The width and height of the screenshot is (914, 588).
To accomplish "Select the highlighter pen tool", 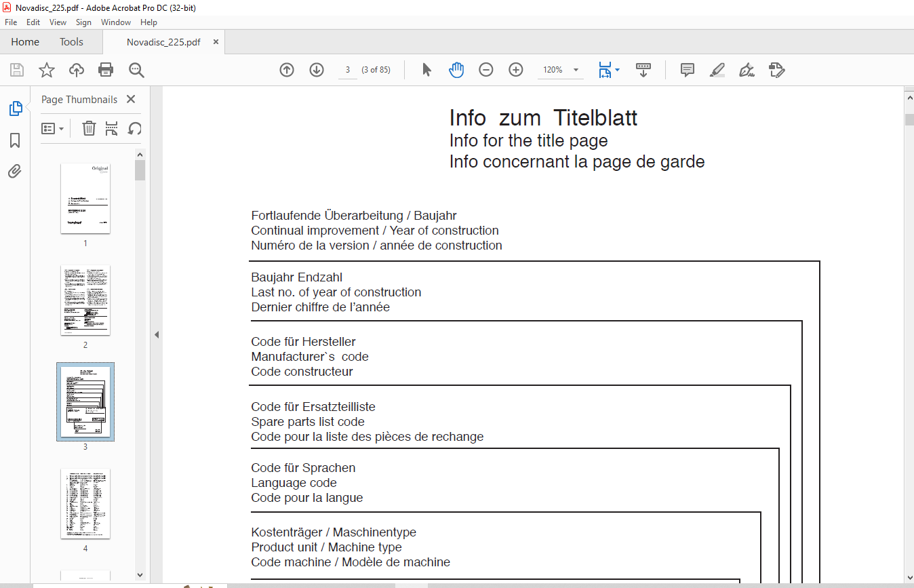I will (x=717, y=70).
